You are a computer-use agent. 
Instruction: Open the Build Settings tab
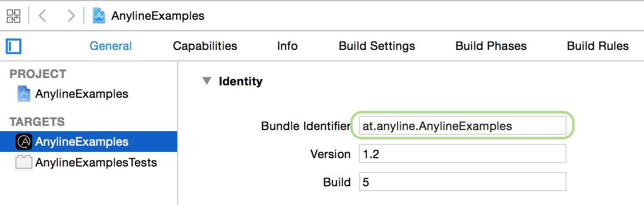[x=377, y=46]
